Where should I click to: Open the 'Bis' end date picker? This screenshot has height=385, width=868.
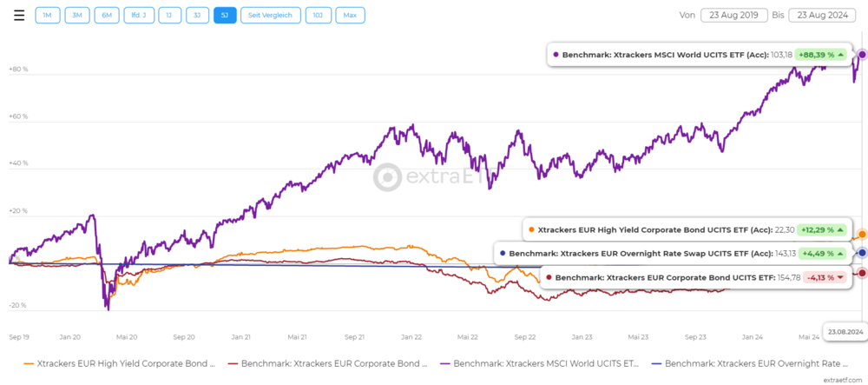coord(824,16)
